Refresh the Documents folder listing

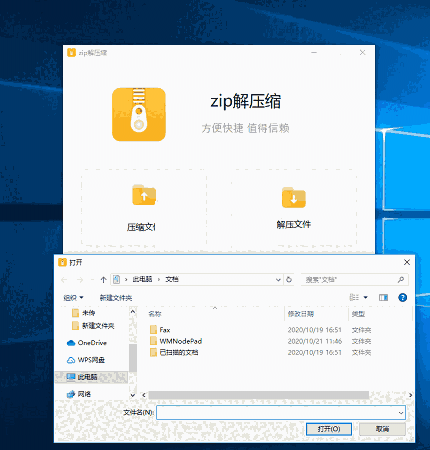pyautogui.click(x=289, y=279)
